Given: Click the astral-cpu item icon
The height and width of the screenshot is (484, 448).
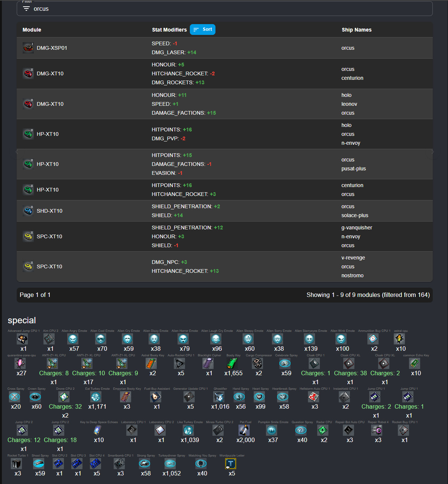Looking at the screenshot, I should [399, 339].
